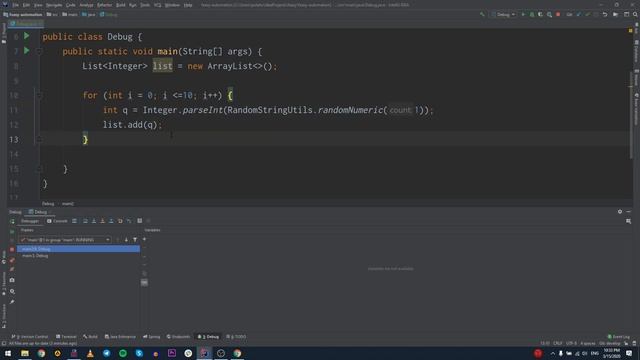Click the Rollback undo arrow in toolbar
Screen dimensions: 640x360
pos(605,14)
